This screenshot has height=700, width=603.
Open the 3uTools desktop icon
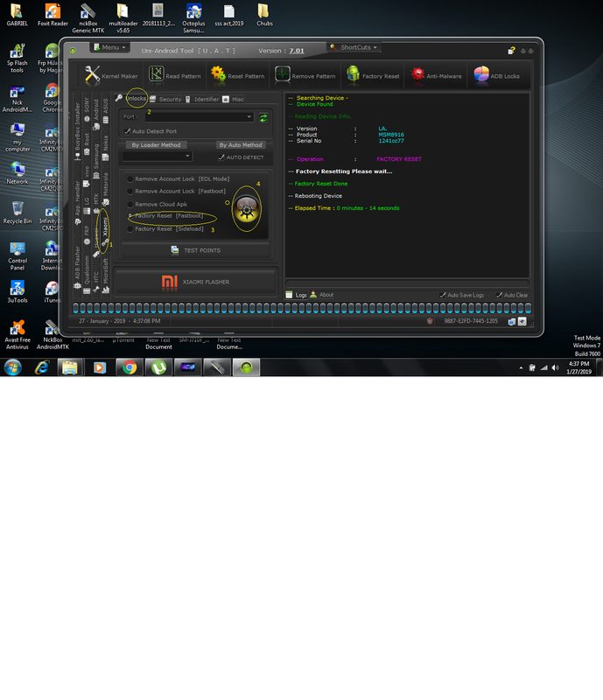tap(18, 292)
